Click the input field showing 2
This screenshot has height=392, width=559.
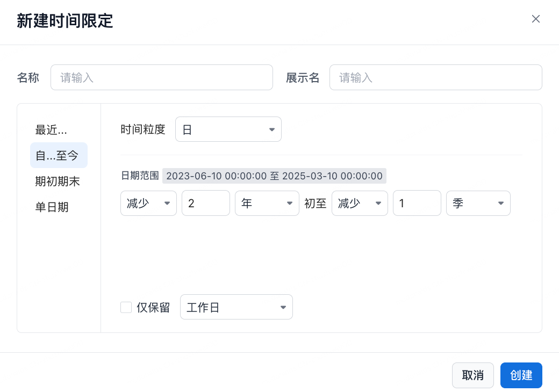pos(205,203)
